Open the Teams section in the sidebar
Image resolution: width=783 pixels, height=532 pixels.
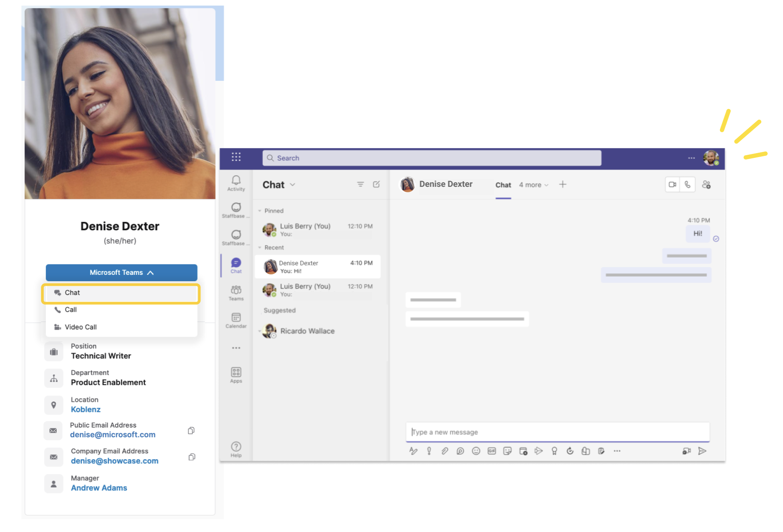(236, 293)
